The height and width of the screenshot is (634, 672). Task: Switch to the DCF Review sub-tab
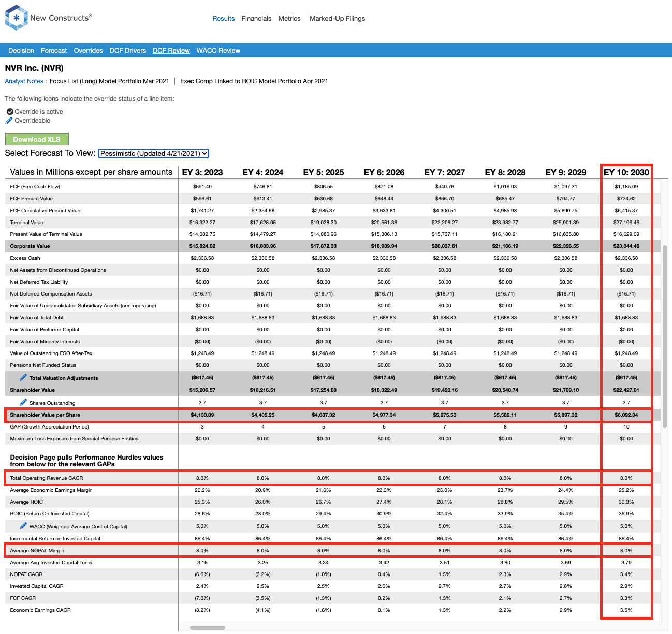pyautogui.click(x=171, y=50)
